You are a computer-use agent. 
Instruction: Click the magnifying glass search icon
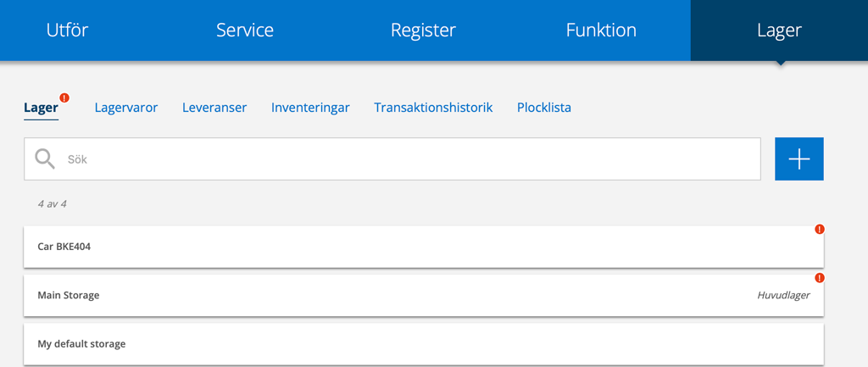pos(45,158)
